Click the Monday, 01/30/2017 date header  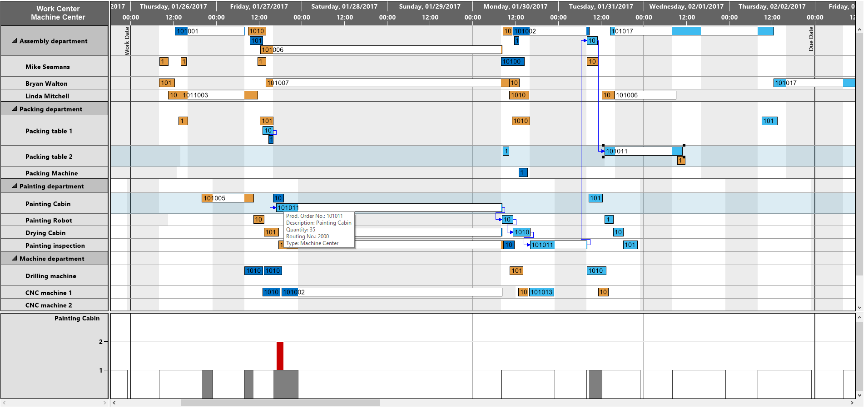click(x=515, y=7)
